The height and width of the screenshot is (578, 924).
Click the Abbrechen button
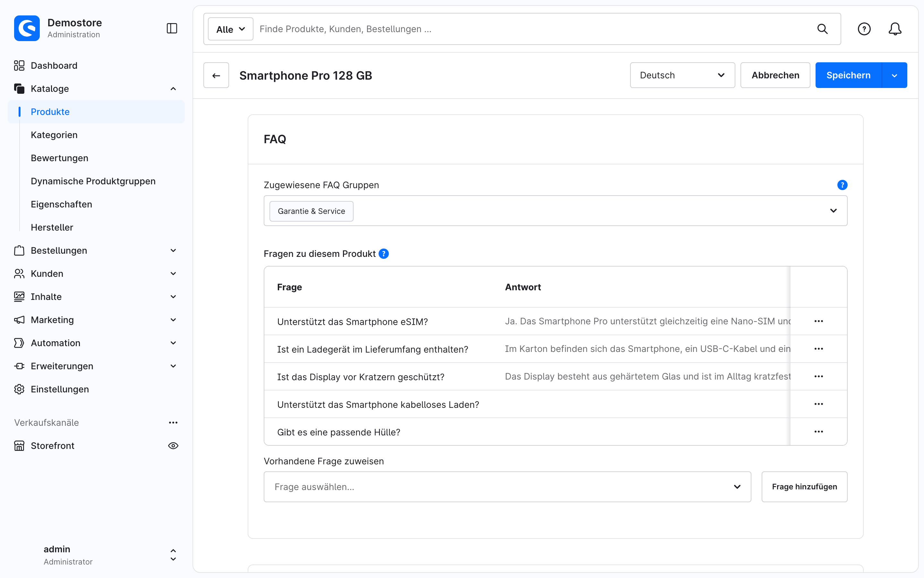[x=775, y=75]
